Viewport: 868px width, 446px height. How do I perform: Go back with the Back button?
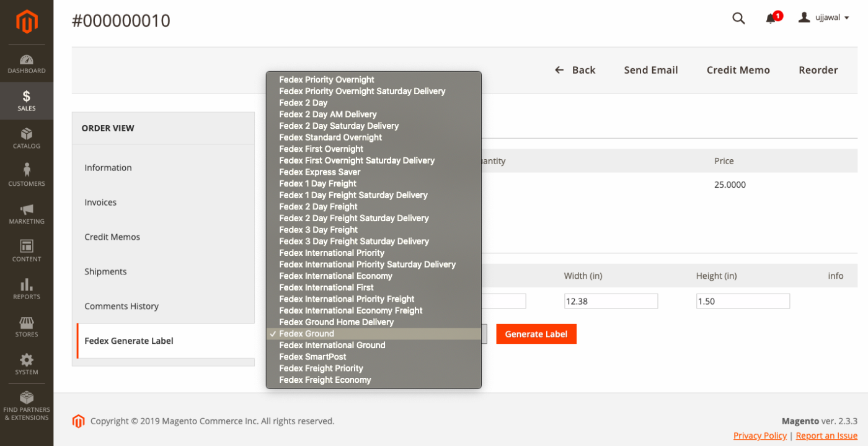tap(575, 70)
